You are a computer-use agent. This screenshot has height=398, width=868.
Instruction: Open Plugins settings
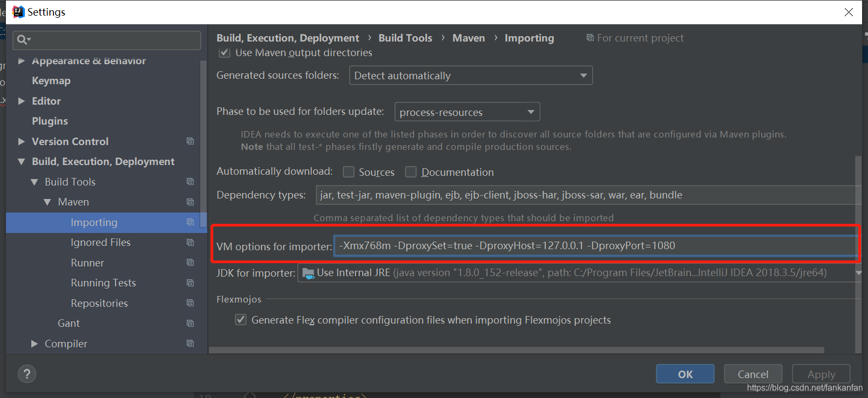[x=50, y=121]
